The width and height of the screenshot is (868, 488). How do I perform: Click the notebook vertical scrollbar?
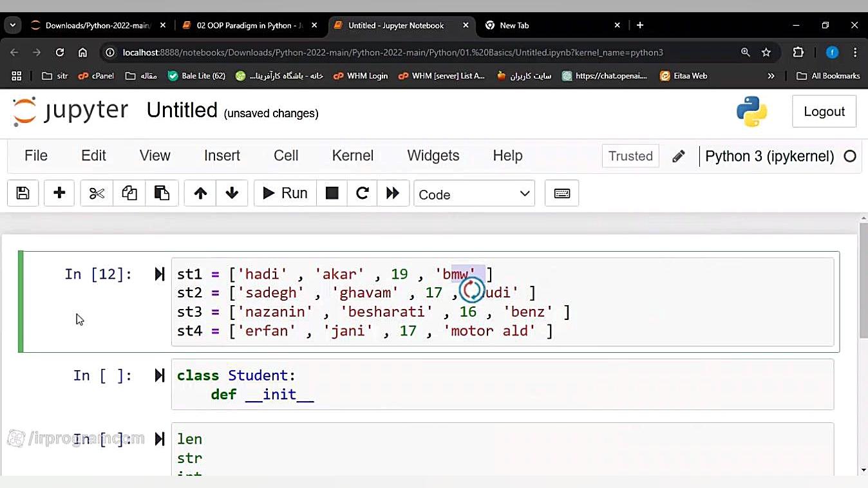863,281
